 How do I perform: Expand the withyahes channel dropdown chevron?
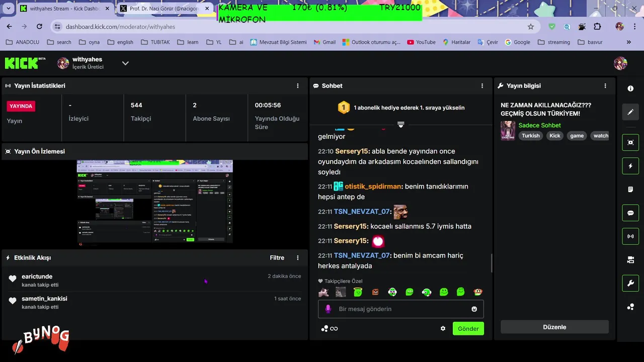pyautogui.click(x=125, y=63)
